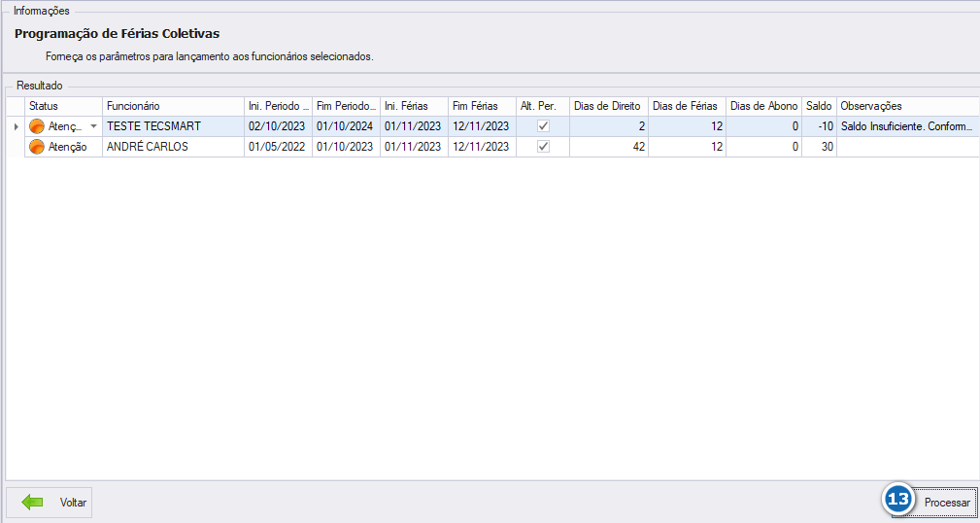Select the Ini. Férias cell of ANDRÉ CARLOS
The height and width of the screenshot is (523, 980).
coord(414,147)
